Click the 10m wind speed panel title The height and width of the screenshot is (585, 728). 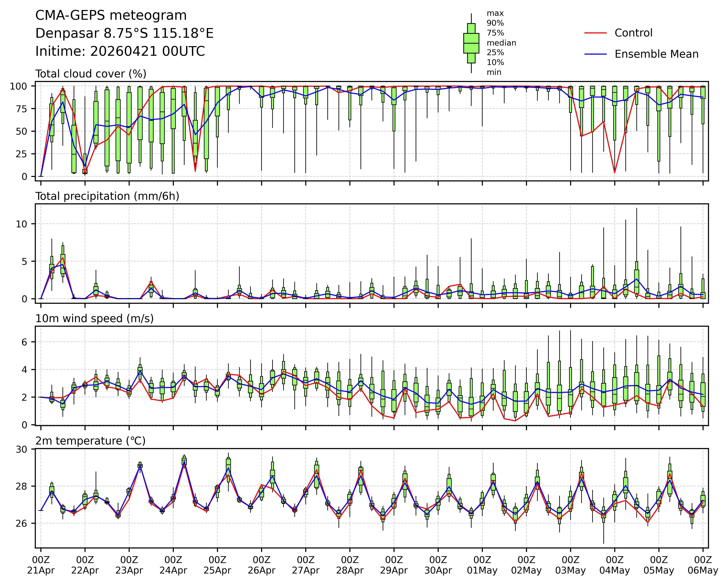(x=95, y=319)
